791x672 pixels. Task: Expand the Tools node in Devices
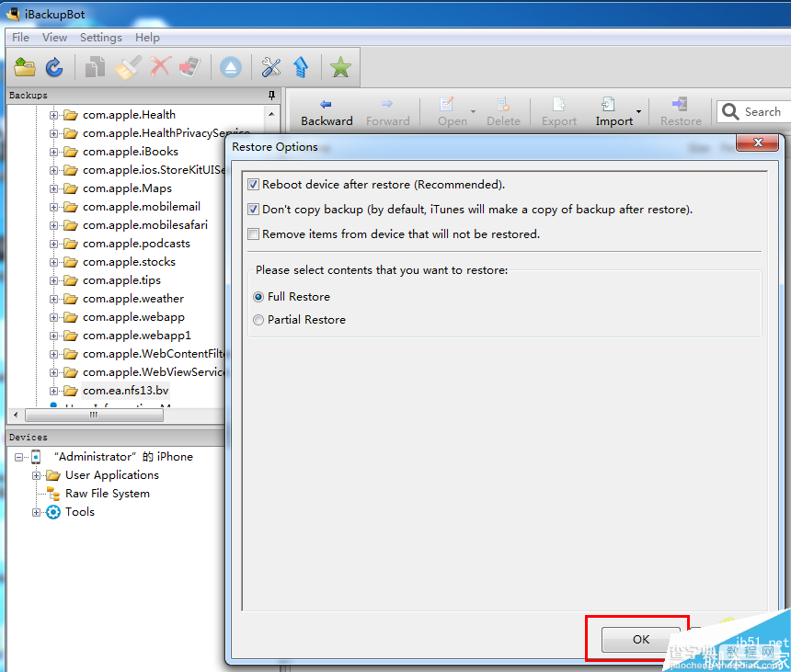tap(36, 512)
